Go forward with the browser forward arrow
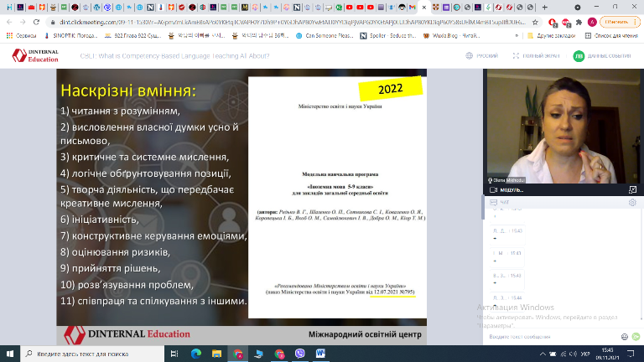 pos(23,22)
